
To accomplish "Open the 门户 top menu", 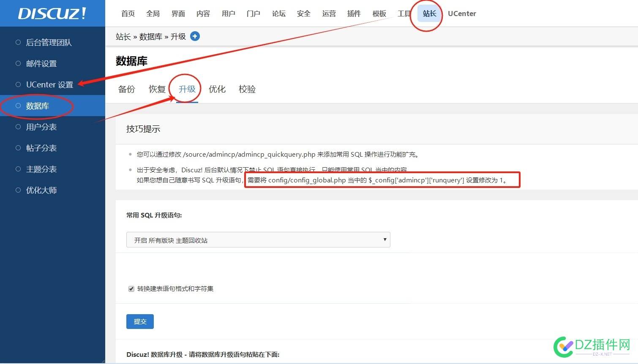I will [254, 14].
